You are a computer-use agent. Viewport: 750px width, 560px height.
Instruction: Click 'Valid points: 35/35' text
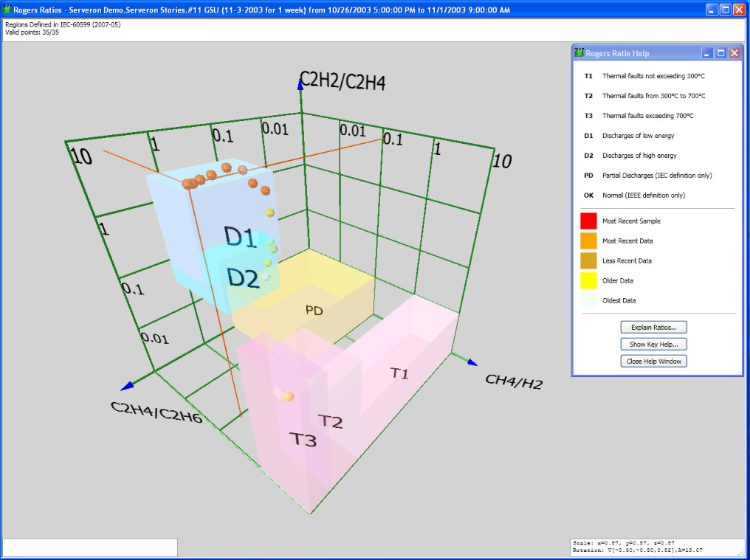(x=32, y=32)
